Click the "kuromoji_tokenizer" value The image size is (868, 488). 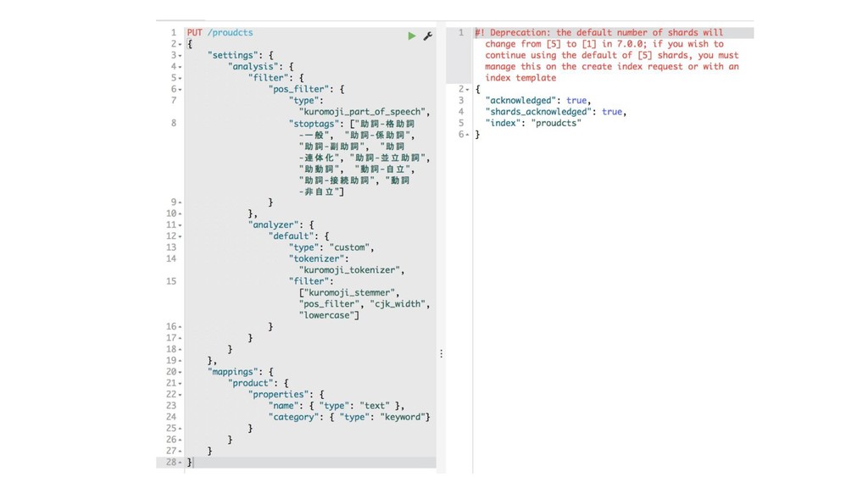349,270
